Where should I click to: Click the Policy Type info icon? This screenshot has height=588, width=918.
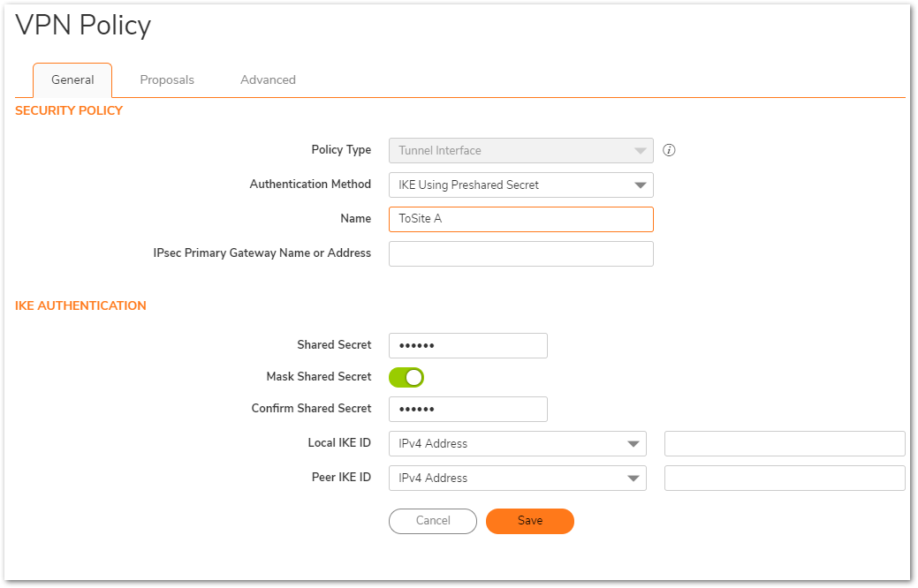point(669,150)
